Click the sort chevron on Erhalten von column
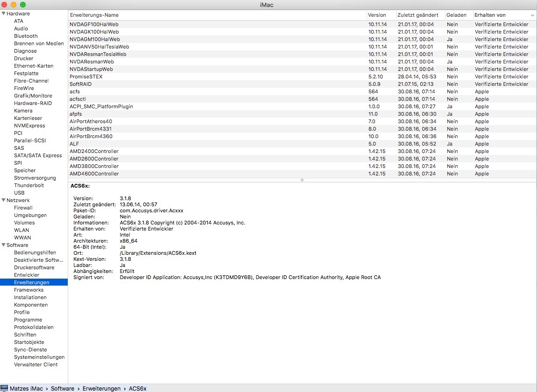 (532, 15)
